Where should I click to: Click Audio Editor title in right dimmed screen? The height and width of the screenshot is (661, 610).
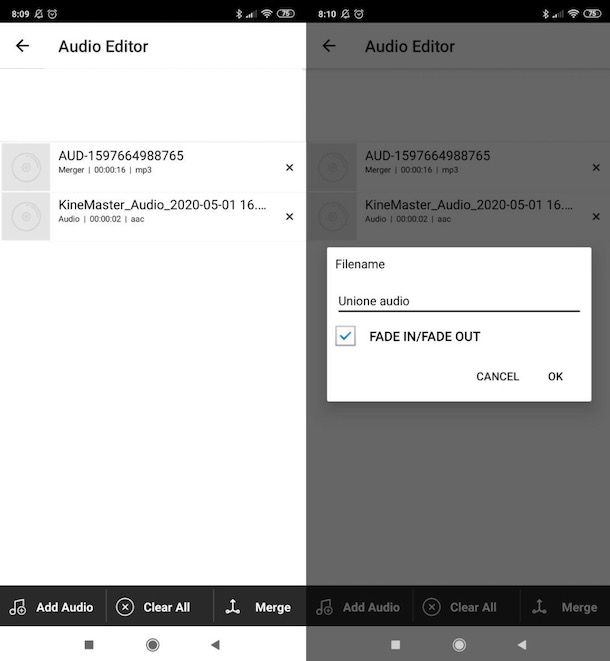click(410, 46)
